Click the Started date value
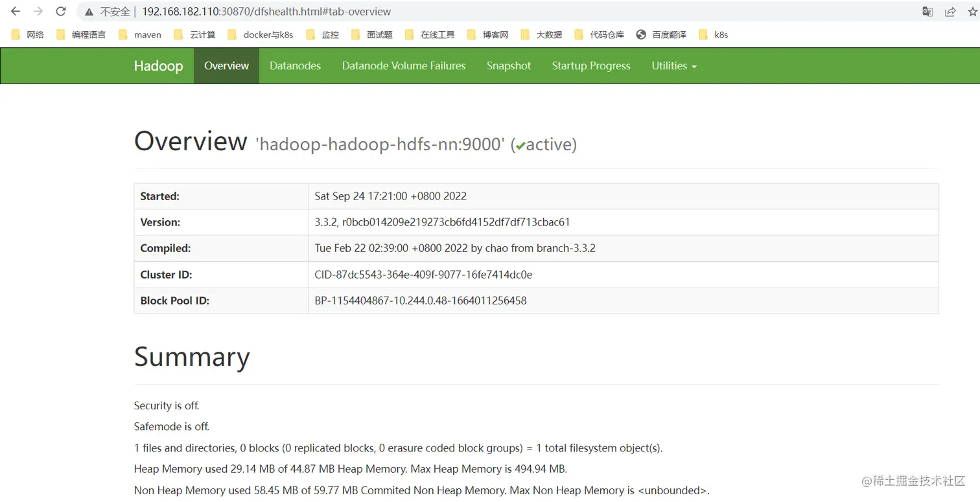 coord(391,196)
